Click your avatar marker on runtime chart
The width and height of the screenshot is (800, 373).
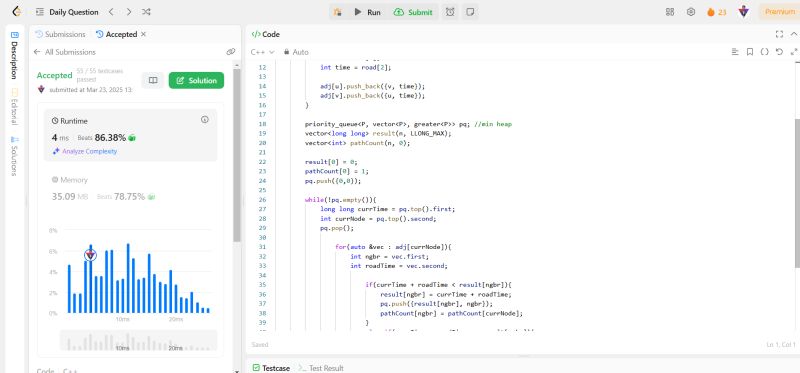pos(90,254)
